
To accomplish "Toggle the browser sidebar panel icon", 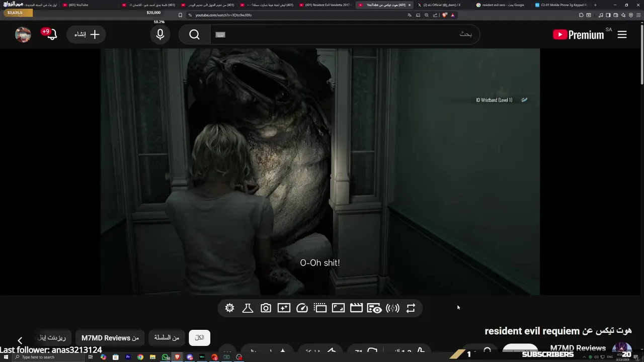I will [x=608, y=15].
